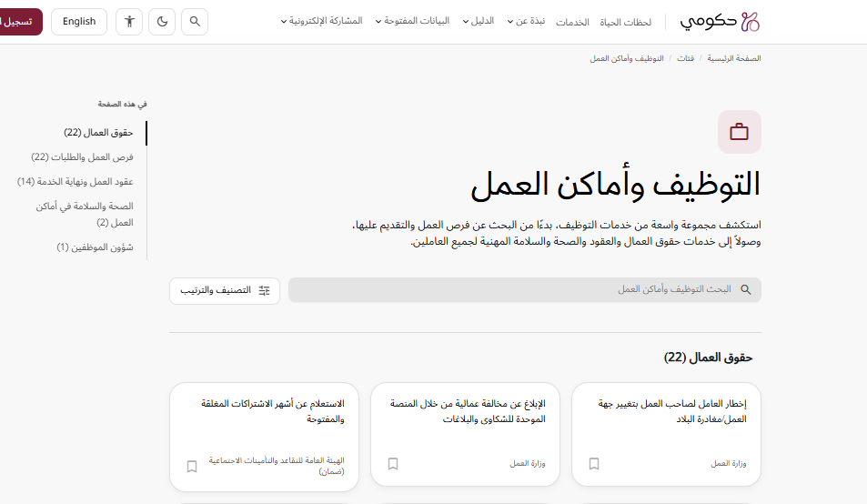Jump to عقود العمل ونهاية الخدمة (14)
Viewport: 867px width, 504px height.
click(76, 182)
